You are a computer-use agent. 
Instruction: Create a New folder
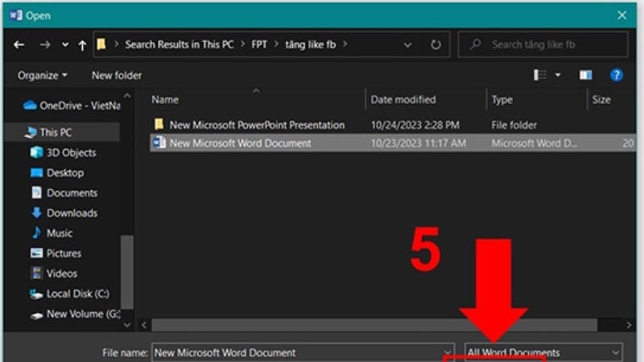pos(117,76)
